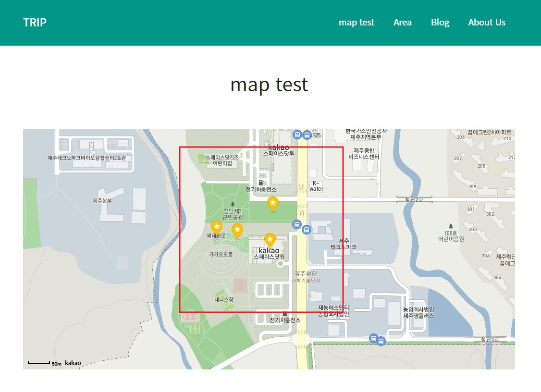Click the 제주테크노파크바이오융합센터2호관 map label

point(86,158)
